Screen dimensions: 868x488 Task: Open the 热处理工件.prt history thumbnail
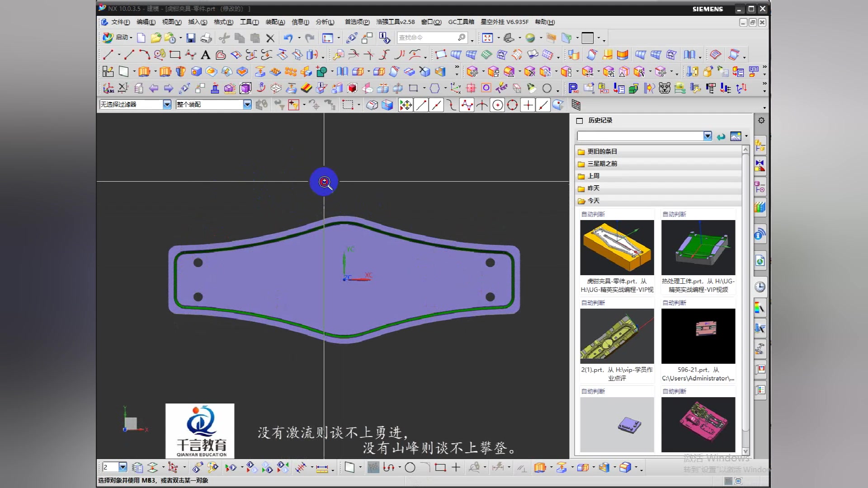(698, 248)
